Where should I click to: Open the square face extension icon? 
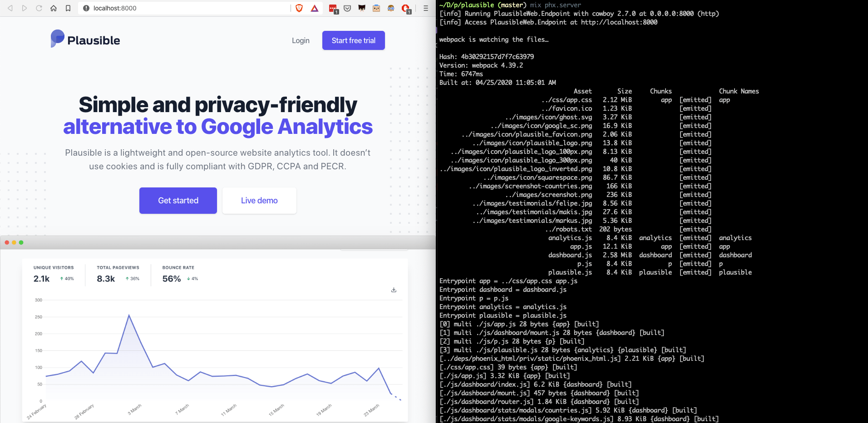coord(376,8)
